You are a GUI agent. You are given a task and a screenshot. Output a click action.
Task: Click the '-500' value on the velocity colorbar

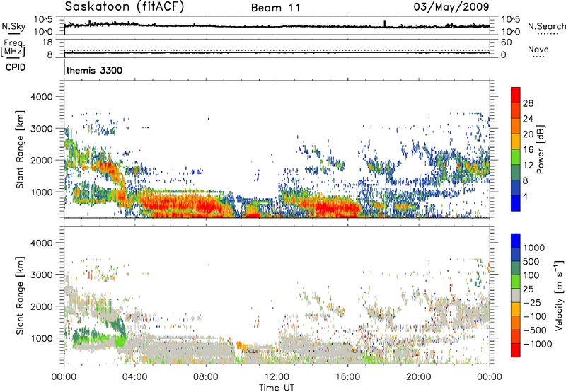535,330
